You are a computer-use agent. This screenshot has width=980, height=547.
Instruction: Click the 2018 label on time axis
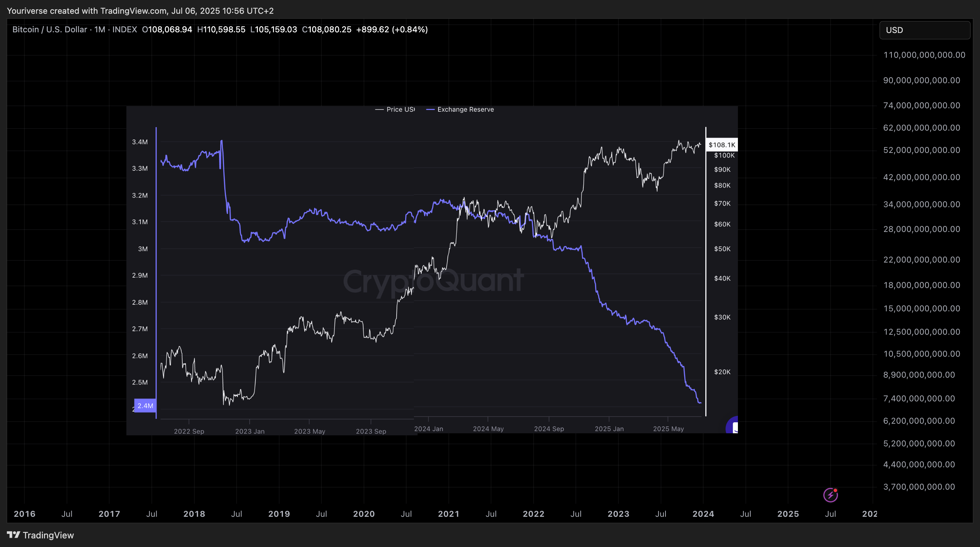coord(194,514)
